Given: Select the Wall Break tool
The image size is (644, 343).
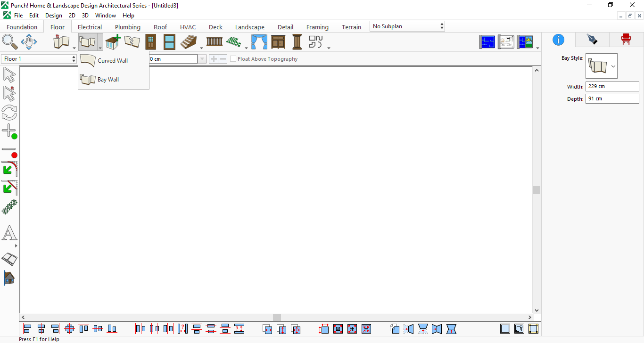Looking at the screenshot, I should coord(132,42).
